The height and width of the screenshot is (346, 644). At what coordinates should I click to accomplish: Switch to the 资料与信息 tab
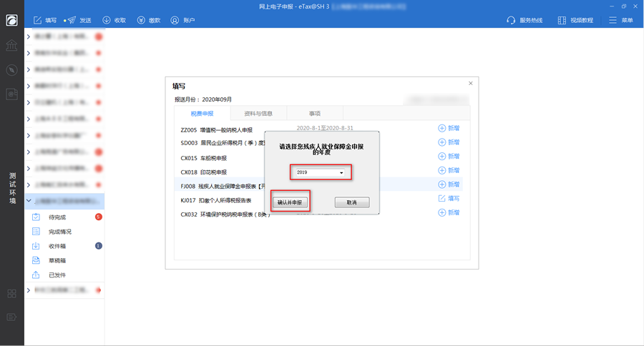(258, 113)
